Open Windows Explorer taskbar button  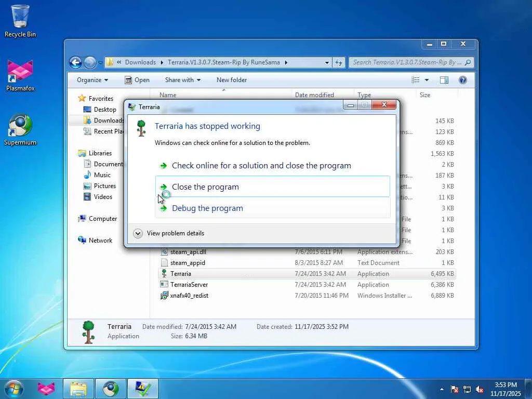point(78,389)
